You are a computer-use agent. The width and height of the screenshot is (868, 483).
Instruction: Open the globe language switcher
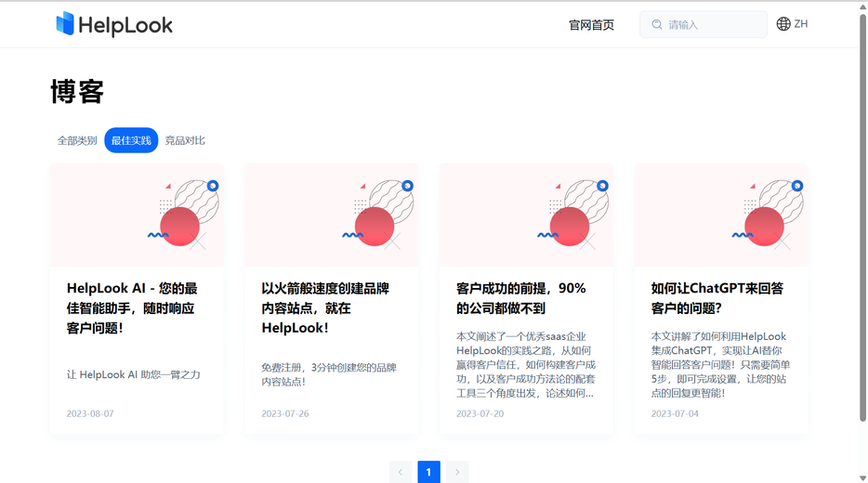point(783,24)
